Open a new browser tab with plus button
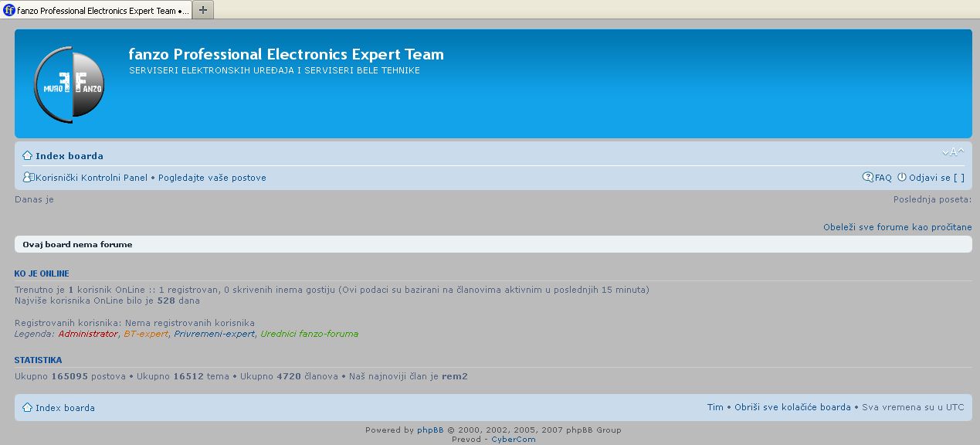 coord(203,9)
